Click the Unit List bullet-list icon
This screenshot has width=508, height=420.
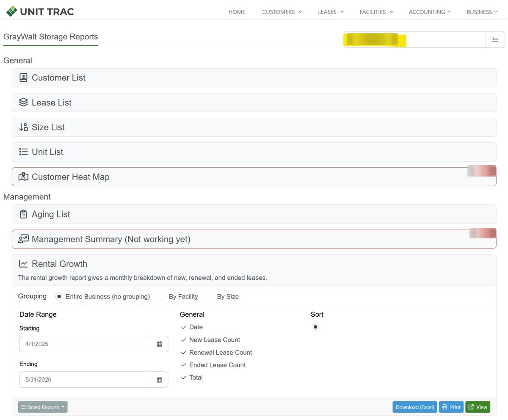coord(24,152)
